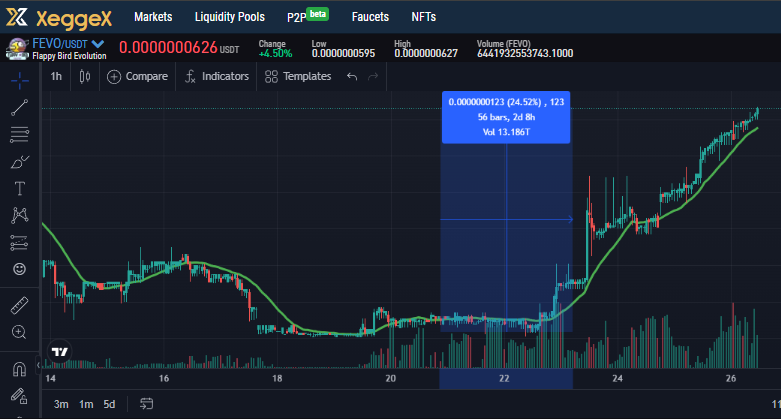Open the candlestick chart style menu
The width and height of the screenshot is (781, 419).
pyautogui.click(x=85, y=76)
